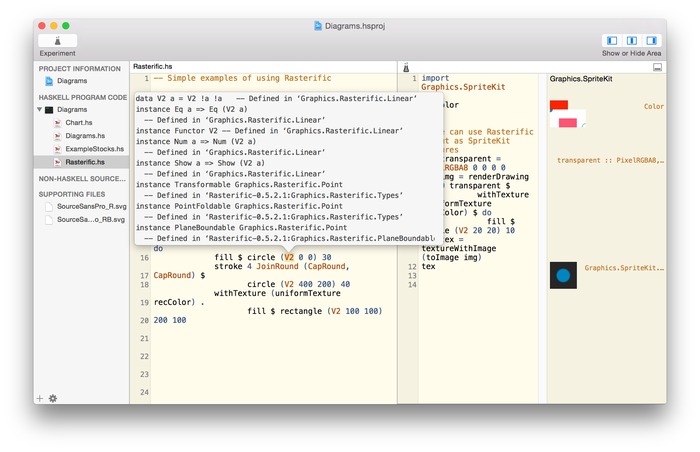Viewport: 700px width, 452px height.
Task: Click the playground panel toggle icon
Action: 657,67
